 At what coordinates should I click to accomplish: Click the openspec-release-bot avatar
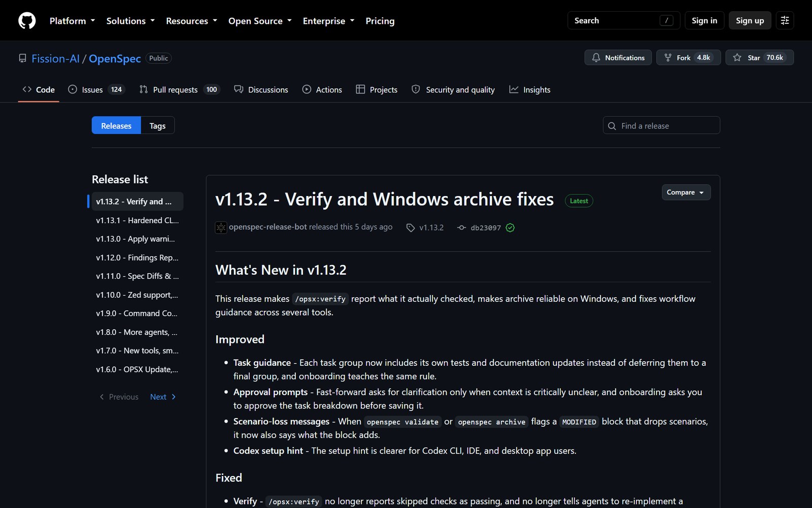click(221, 228)
